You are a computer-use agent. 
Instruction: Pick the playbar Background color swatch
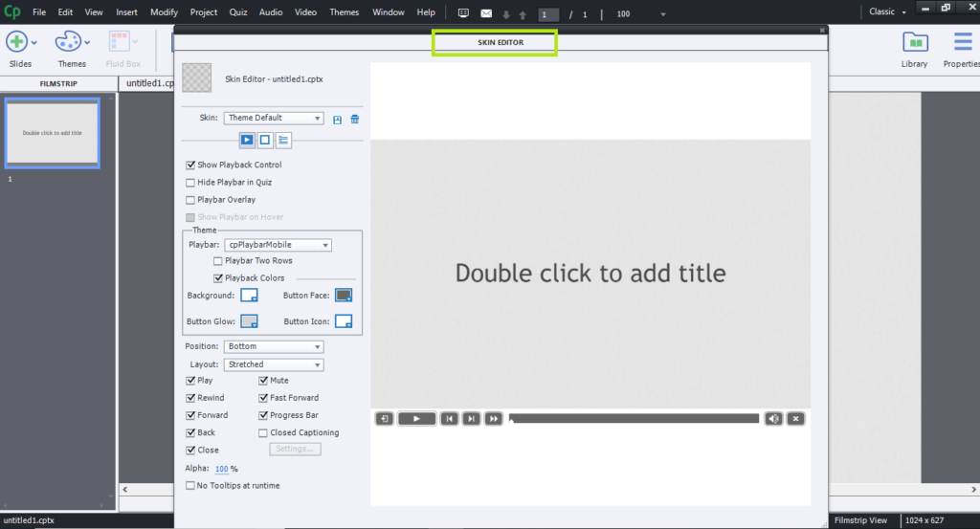250,296
